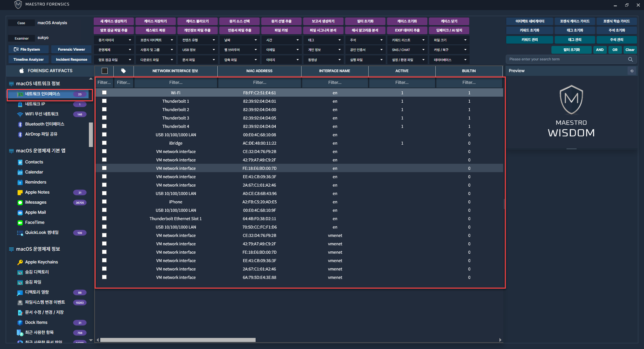The image size is (644, 349).
Task: Collapse the macOS 네트워크 정보 section
Action: [11, 84]
